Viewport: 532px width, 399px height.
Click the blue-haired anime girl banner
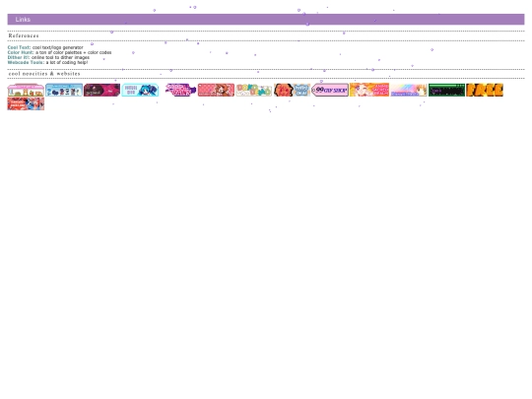pos(140,90)
